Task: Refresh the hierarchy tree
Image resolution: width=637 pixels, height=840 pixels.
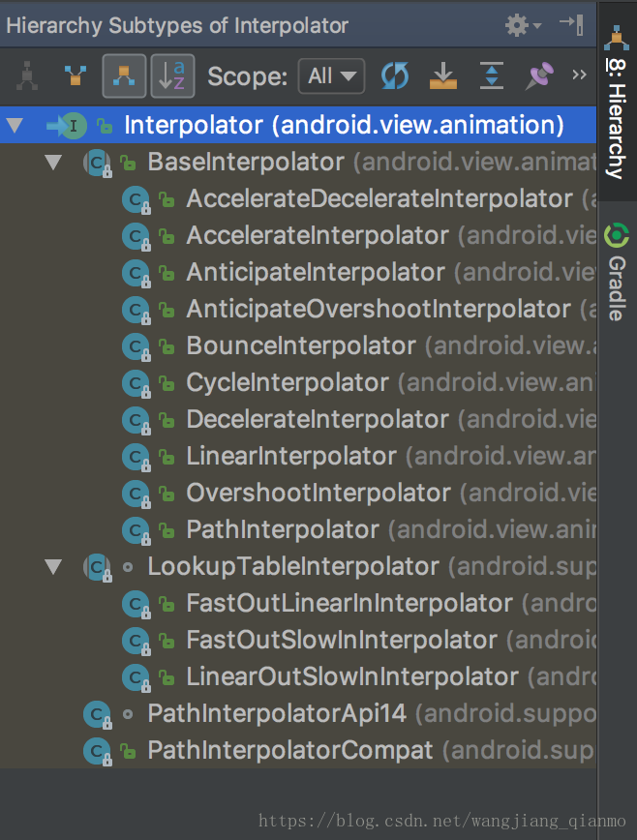Action: pyautogui.click(x=395, y=75)
